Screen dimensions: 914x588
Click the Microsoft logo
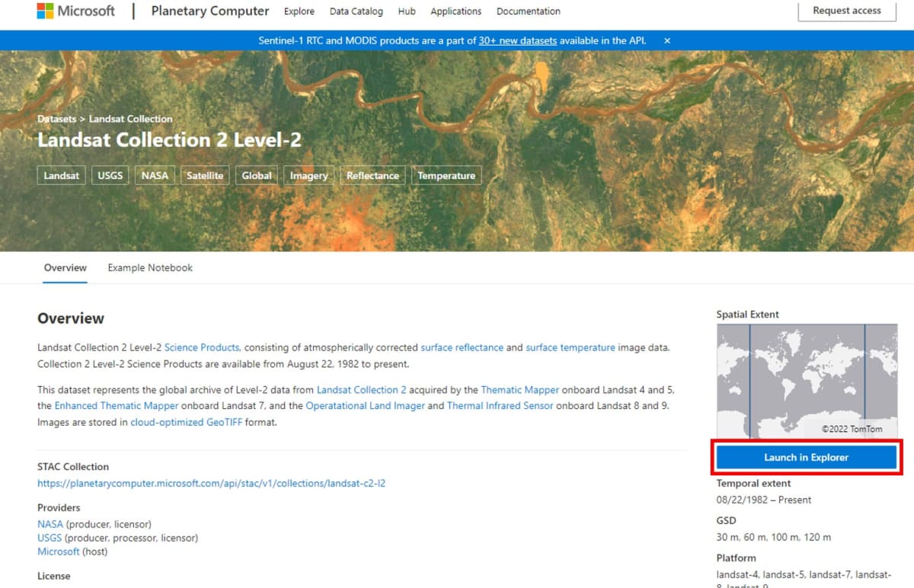coord(76,11)
